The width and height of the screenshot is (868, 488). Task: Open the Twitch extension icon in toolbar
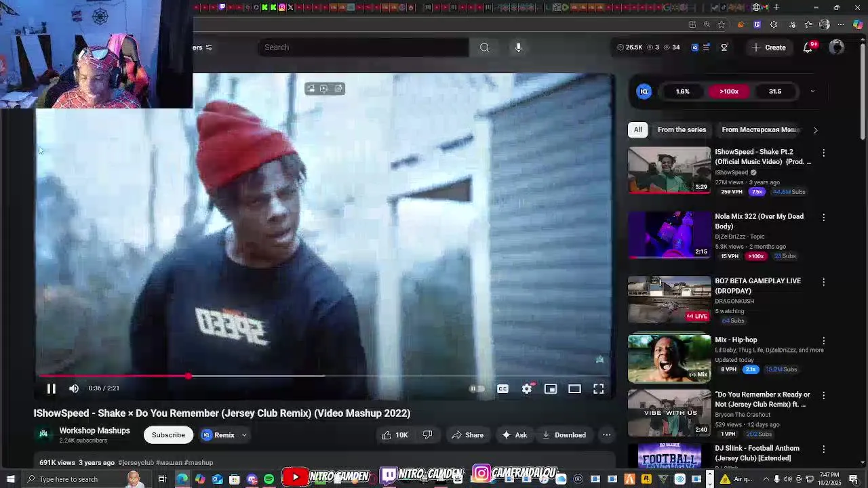pos(757,24)
